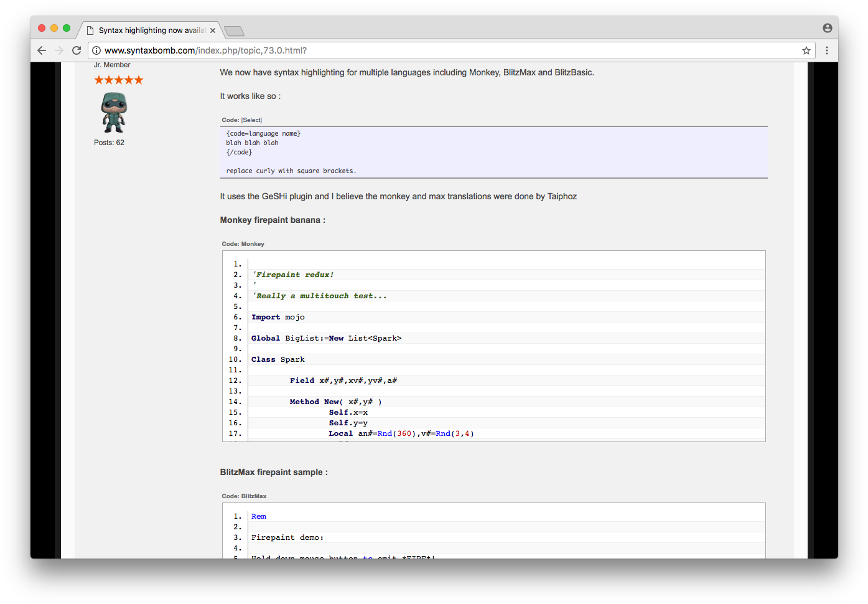Select the Syntax highlighting now available tab
Image resolution: width=868 pixels, height=604 pixels.
pos(150,31)
